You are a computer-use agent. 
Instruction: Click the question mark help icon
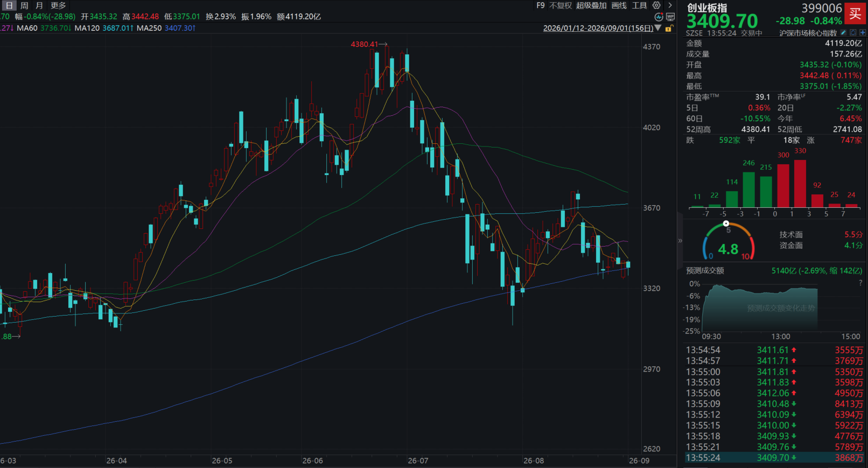860,283
